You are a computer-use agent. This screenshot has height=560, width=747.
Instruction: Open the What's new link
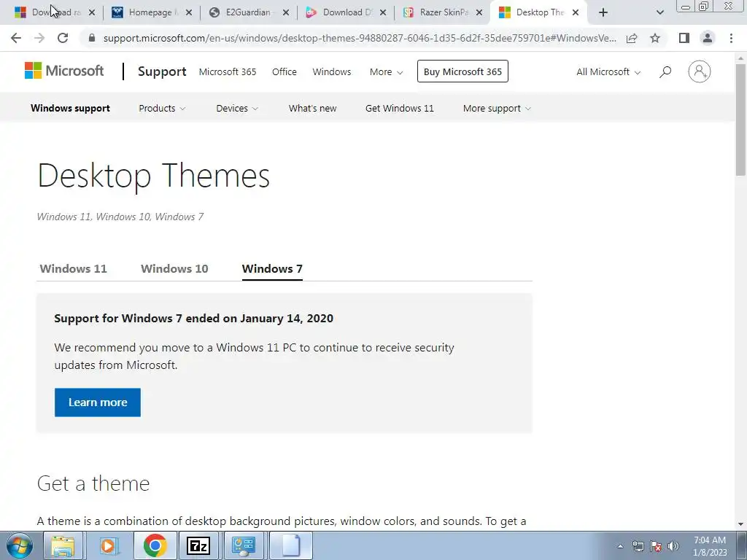pos(312,108)
